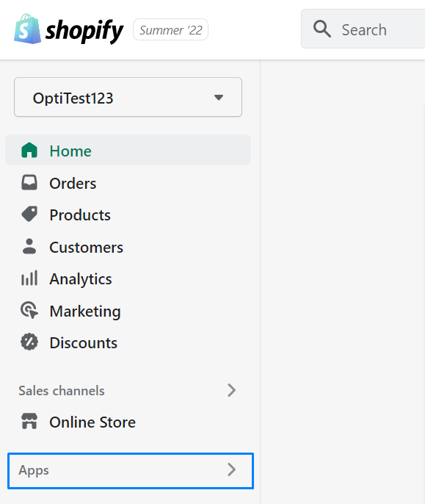Click the Products tag icon
This screenshot has height=504, width=425.
click(x=29, y=215)
